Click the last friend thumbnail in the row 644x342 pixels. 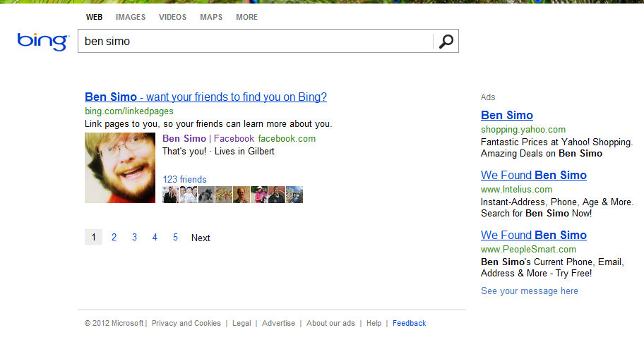294,195
